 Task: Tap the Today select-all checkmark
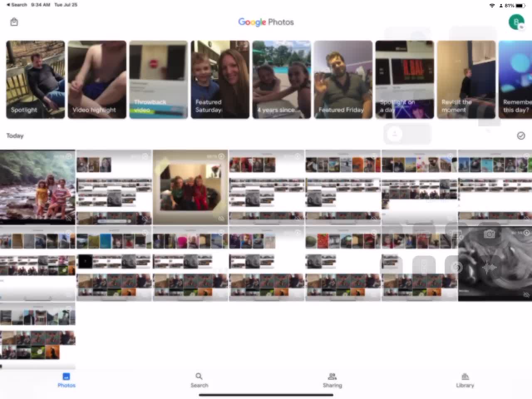point(521,135)
